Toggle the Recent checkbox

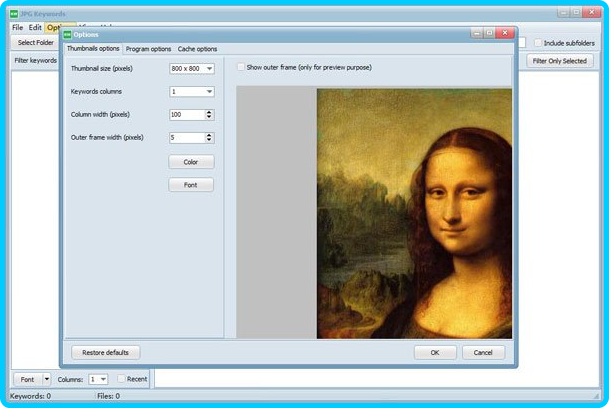[121, 378]
